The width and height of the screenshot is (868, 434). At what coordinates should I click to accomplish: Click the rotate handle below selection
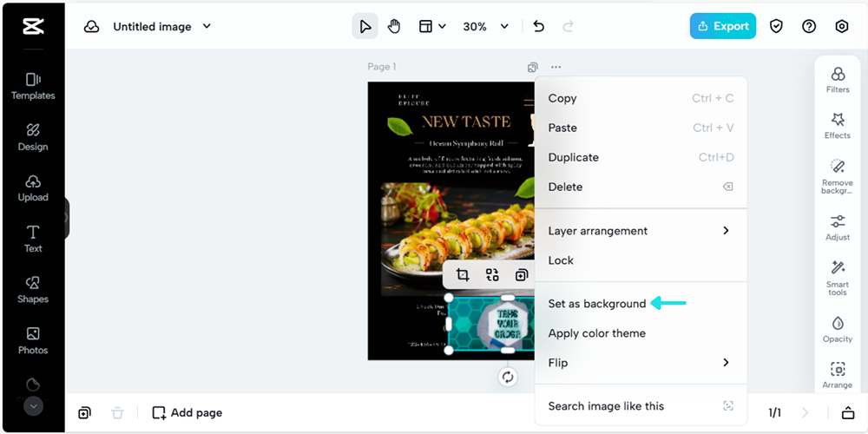508,377
